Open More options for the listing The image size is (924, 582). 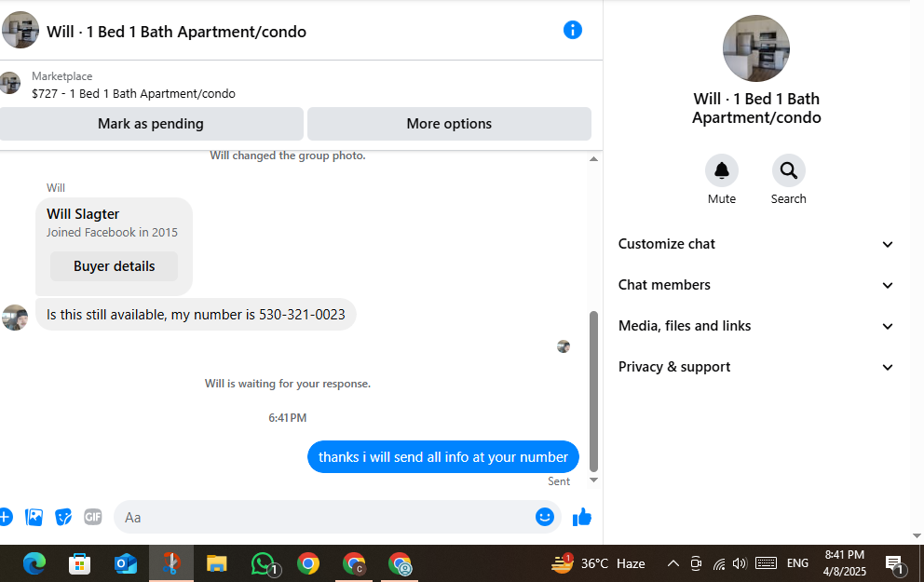click(x=449, y=124)
